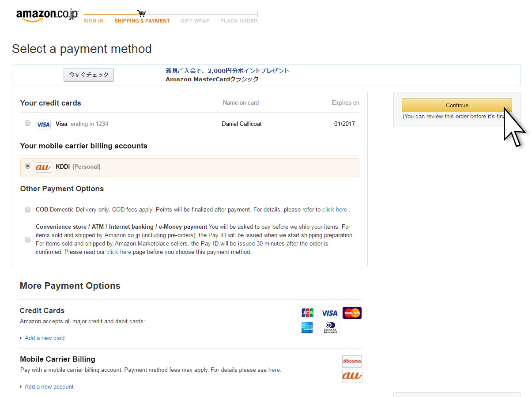
Task: Click the JCB card logo
Action: pos(308,313)
